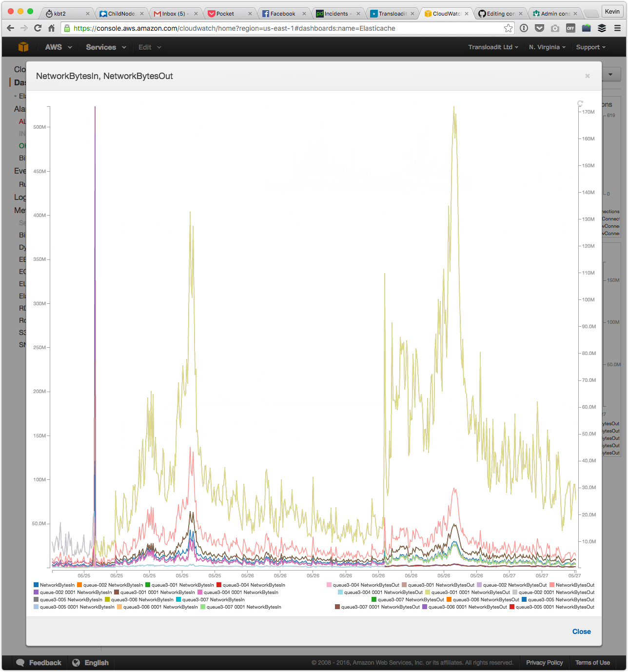The image size is (628, 672).
Task: Toggle queue-002 NetworkBytesIn legend entry
Action: click(113, 585)
